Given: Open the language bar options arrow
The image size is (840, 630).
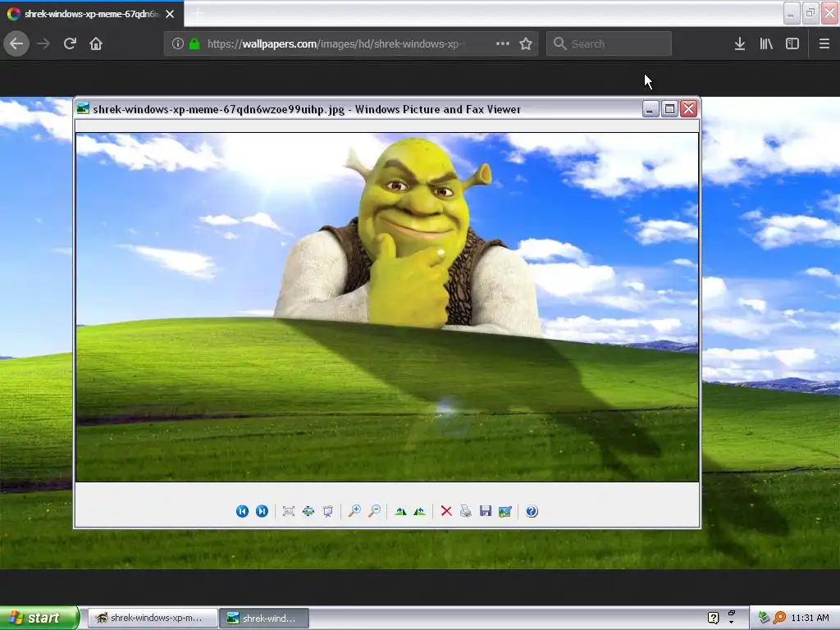Looking at the screenshot, I should (732, 622).
